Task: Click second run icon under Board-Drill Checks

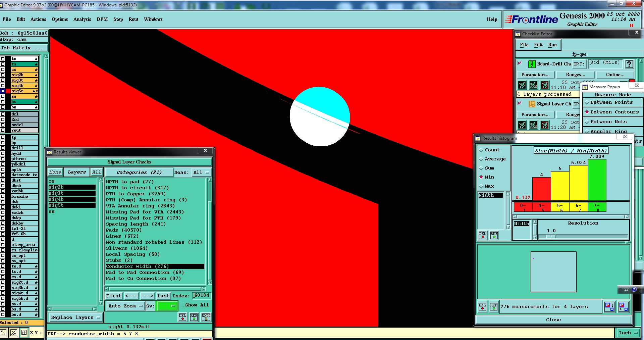Action: tap(533, 85)
